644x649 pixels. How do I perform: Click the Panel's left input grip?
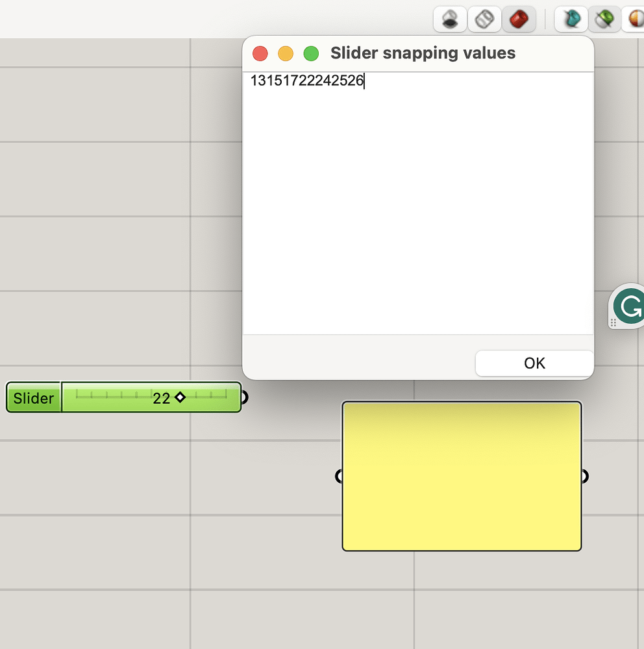point(340,476)
